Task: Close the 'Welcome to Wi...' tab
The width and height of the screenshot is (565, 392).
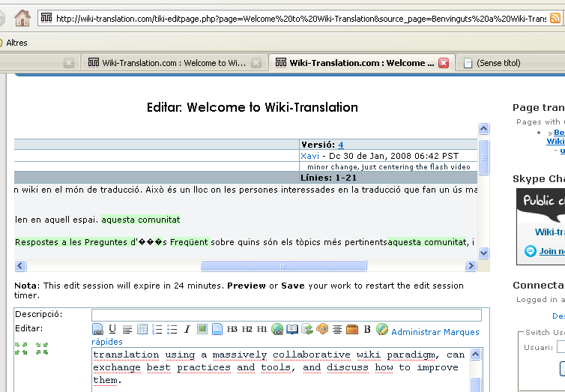Action: pyautogui.click(x=256, y=63)
